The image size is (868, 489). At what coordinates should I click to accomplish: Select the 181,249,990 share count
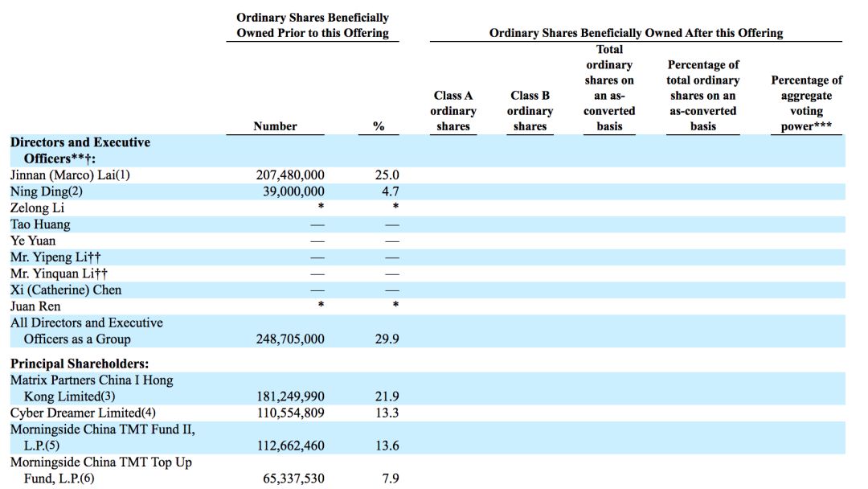tap(289, 397)
